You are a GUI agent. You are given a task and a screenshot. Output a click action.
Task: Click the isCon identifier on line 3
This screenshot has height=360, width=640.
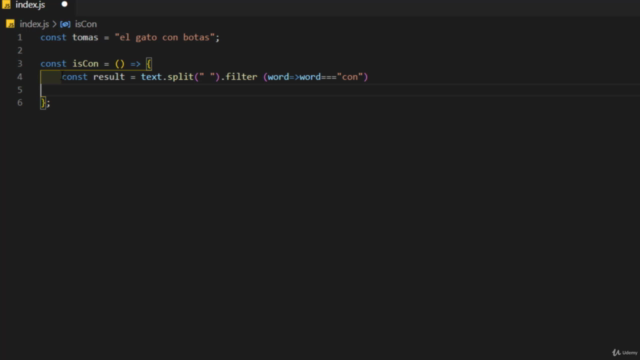click(85, 64)
